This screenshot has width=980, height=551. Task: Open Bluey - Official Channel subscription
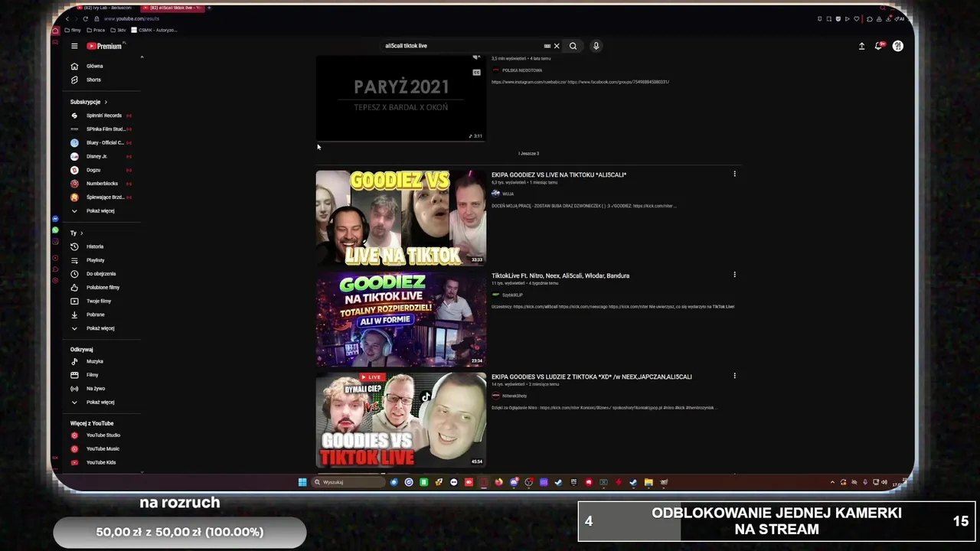103,143
